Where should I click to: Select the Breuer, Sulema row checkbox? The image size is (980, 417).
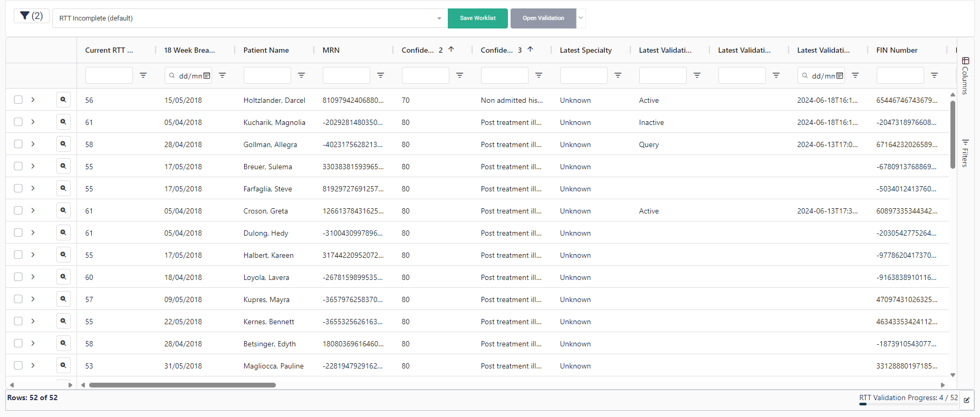tap(18, 166)
